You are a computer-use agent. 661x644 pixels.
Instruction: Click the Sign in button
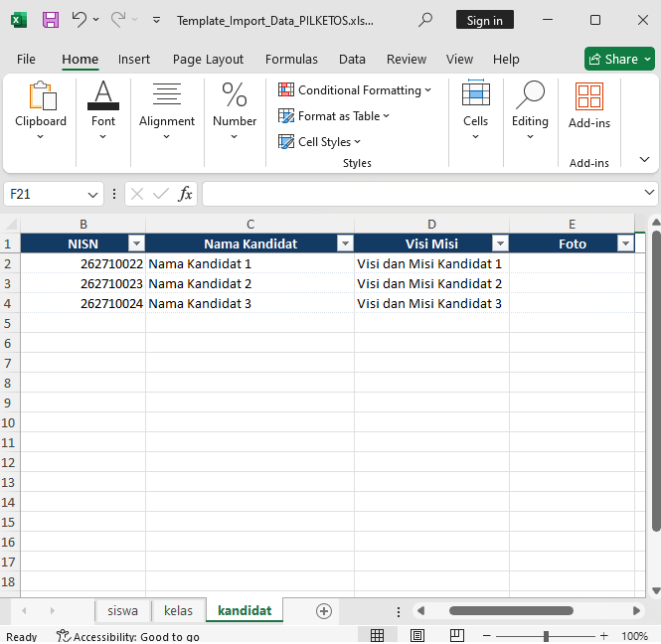coord(485,20)
